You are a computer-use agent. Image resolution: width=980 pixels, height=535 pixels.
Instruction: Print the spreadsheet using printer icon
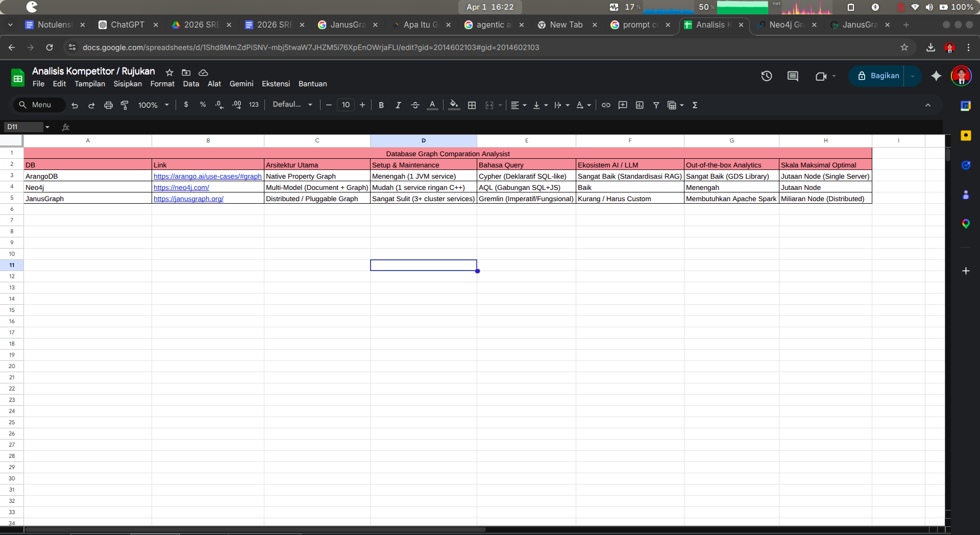[x=108, y=105]
